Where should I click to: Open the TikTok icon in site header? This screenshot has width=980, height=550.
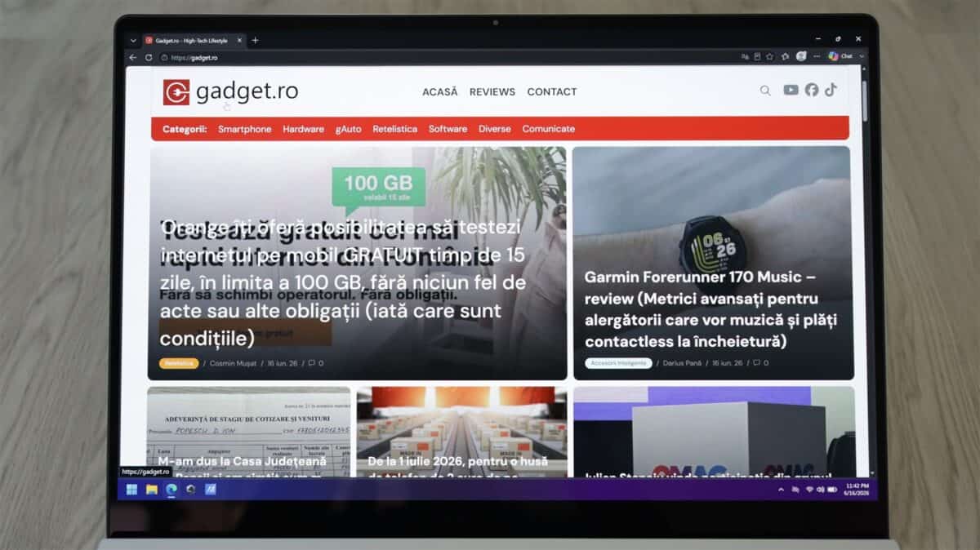tap(830, 90)
